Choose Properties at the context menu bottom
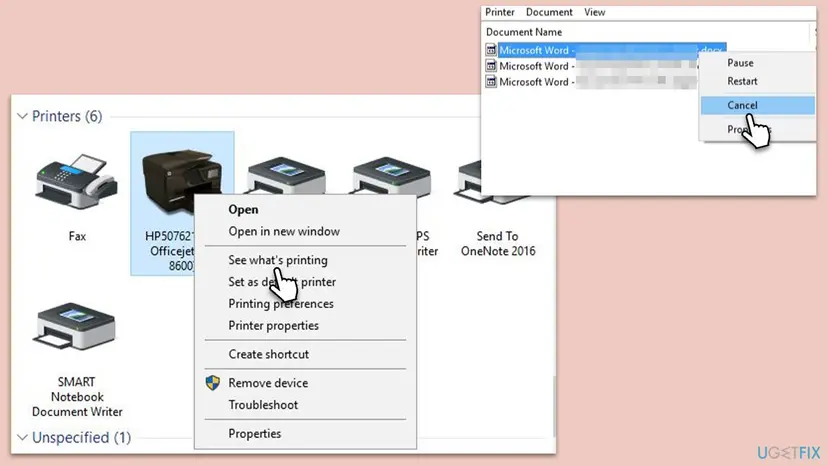The image size is (828, 466). pos(305,434)
